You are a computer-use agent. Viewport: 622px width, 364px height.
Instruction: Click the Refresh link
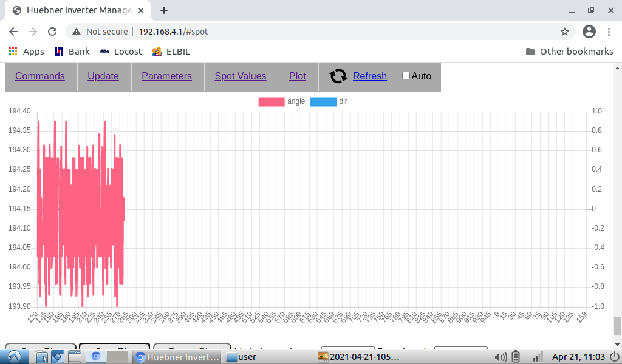click(369, 76)
